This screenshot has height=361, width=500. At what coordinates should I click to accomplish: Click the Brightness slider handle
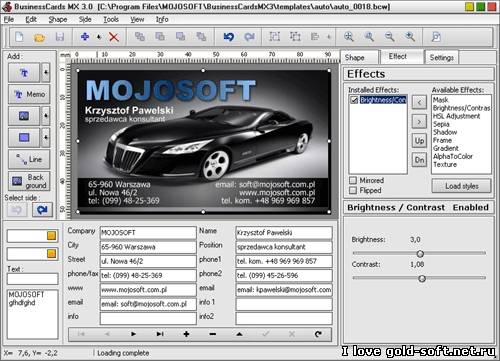tap(420, 254)
